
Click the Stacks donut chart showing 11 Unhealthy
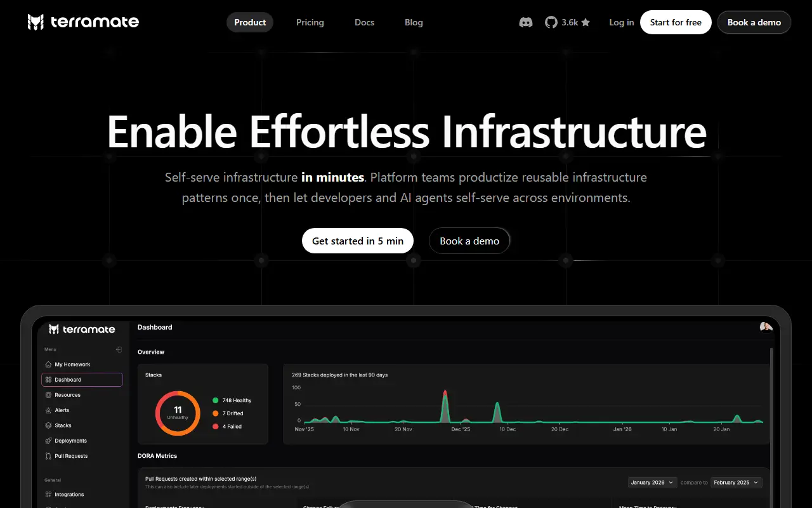coord(178,413)
